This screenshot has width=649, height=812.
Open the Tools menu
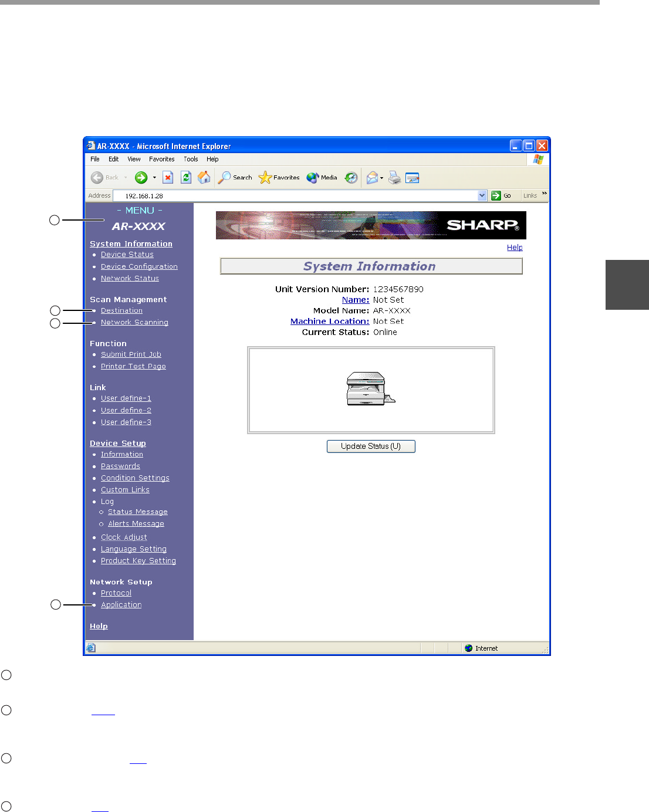tap(191, 159)
